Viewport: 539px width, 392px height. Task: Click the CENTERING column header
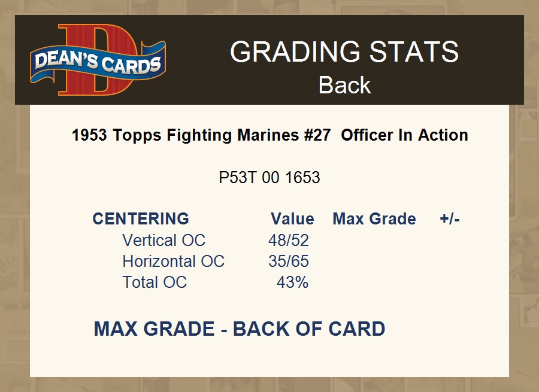141,218
